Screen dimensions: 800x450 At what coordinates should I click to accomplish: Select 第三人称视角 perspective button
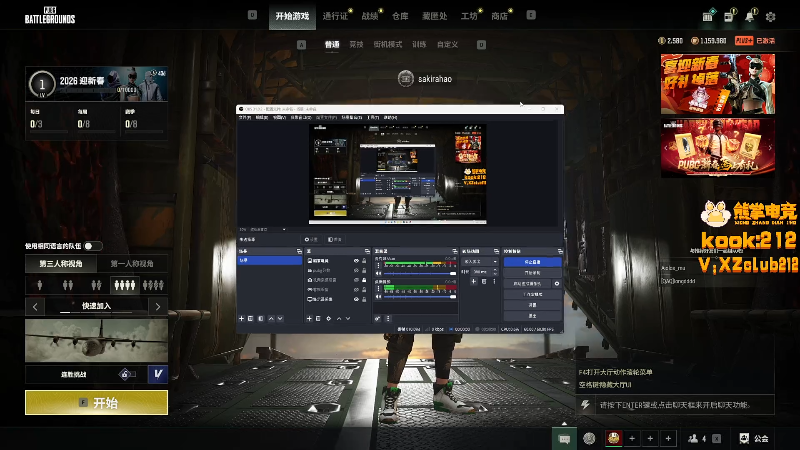coord(61,264)
